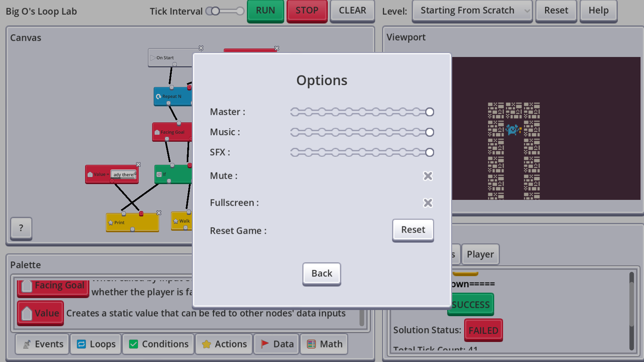644x362 pixels.
Task: Clear the canvas with the CLEAR button
Action: point(352,11)
